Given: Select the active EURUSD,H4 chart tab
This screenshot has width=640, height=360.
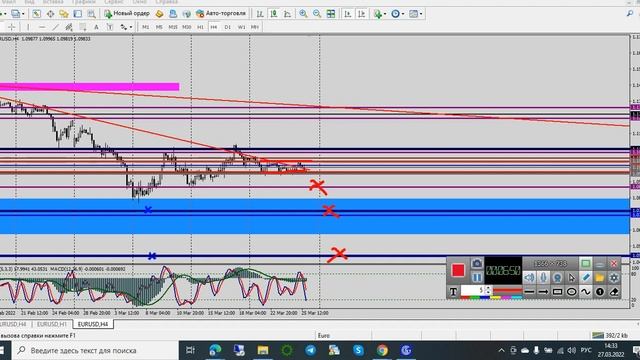Looking at the screenshot, I should point(93,324).
